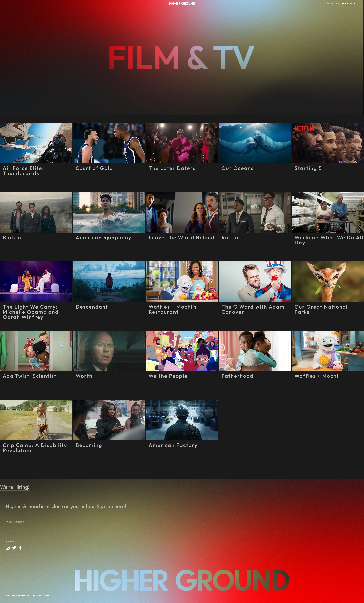Open the Film & TV nav item
The width and height of the screenshot is (364, 603).
[333, 4]
